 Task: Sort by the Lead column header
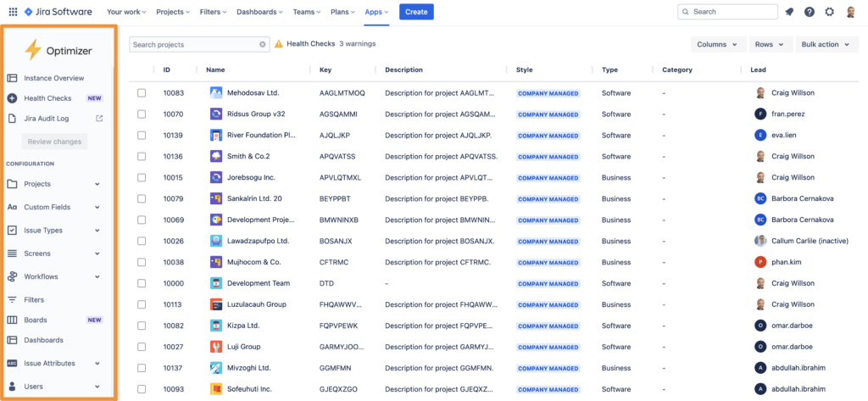point(758,70)
